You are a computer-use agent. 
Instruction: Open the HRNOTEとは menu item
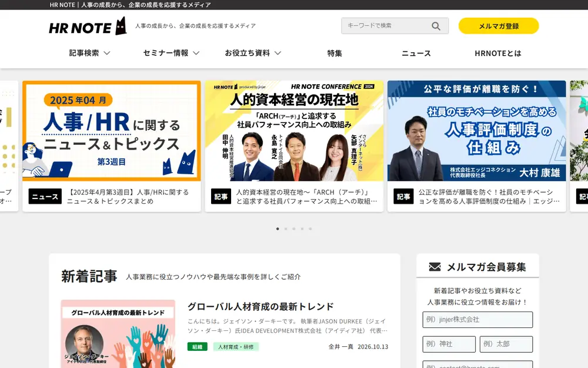[x=498, y=54]
